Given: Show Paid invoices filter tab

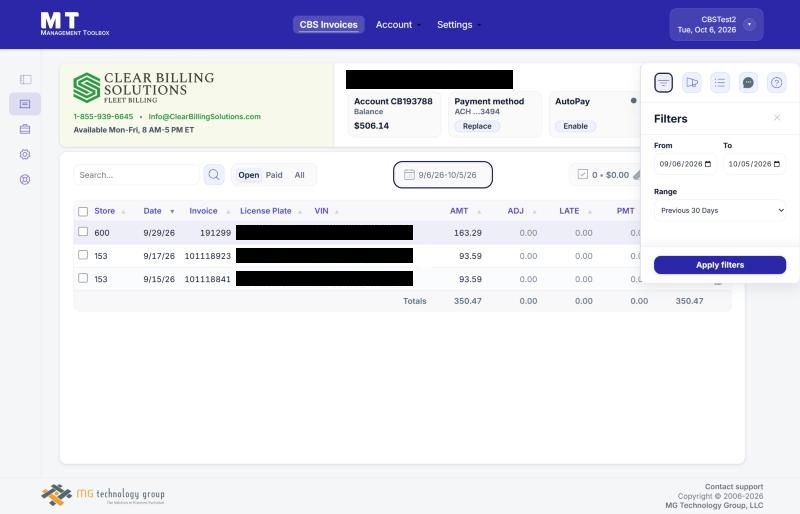Looking at the screenshot, I should 274,175.
